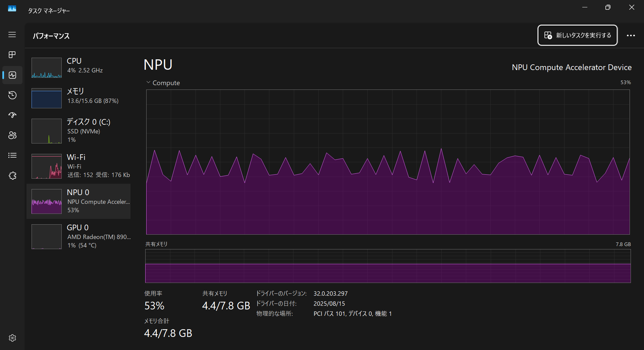Click the GPU 0 mini graph thumbnail
The image size is (644, 350).
coord(47,237)
